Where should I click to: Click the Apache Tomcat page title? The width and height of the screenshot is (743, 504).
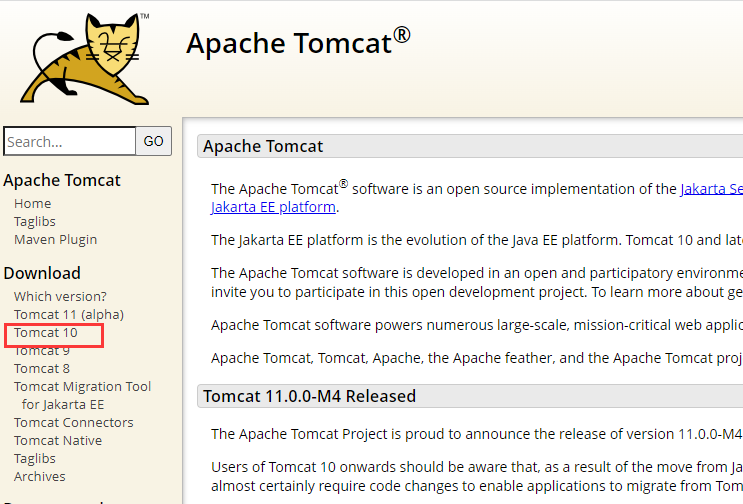pyautogui.click(x=298, y=43)
